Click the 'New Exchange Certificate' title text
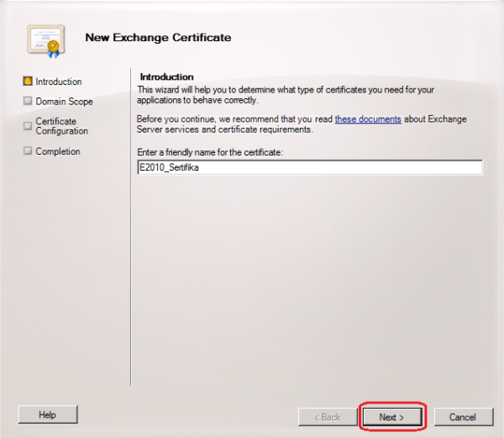 (158, 38)
